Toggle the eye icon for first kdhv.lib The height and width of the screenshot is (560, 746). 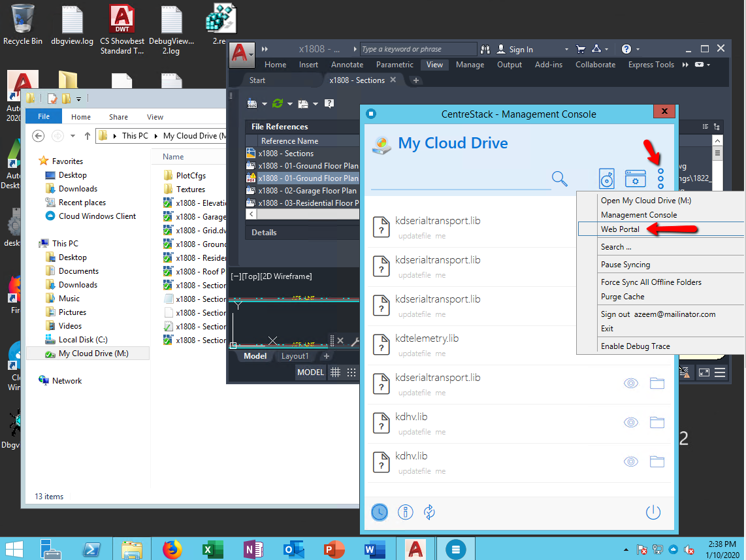click(x=631, y=423)
